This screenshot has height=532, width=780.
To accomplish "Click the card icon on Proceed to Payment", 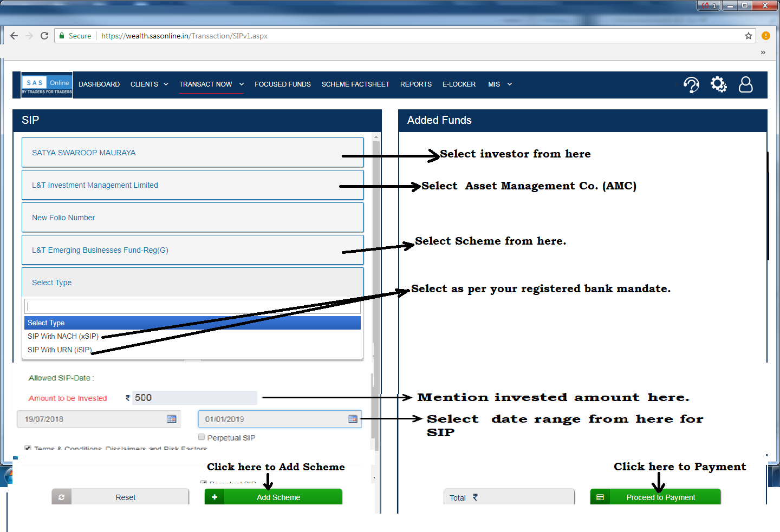I will (x=600, y=497).
